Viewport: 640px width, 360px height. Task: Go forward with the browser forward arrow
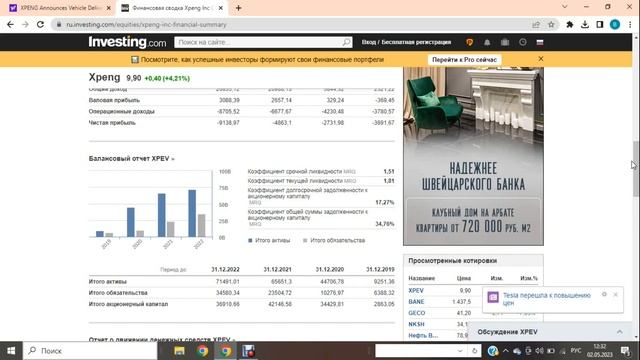click(25, 24)
